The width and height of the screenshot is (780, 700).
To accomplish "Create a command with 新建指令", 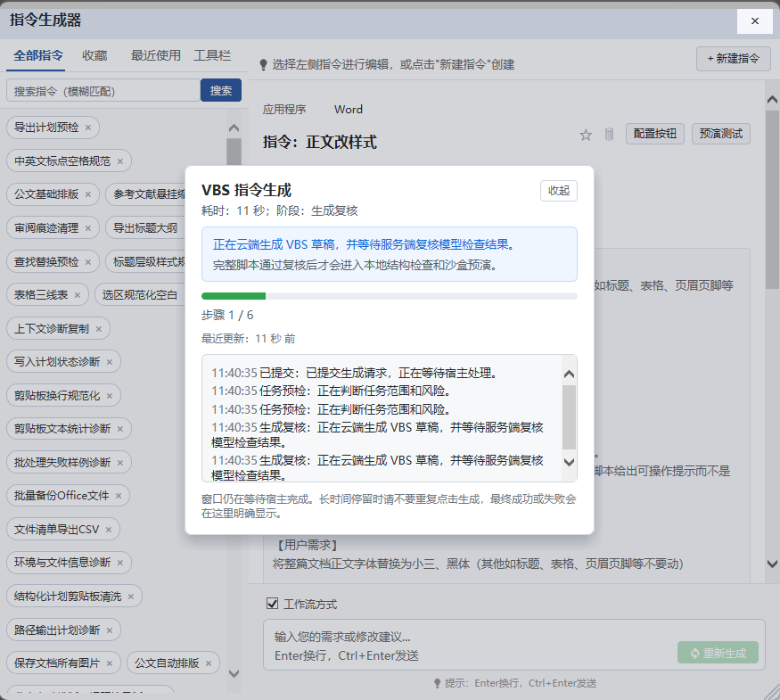I will tap(734, 59).
